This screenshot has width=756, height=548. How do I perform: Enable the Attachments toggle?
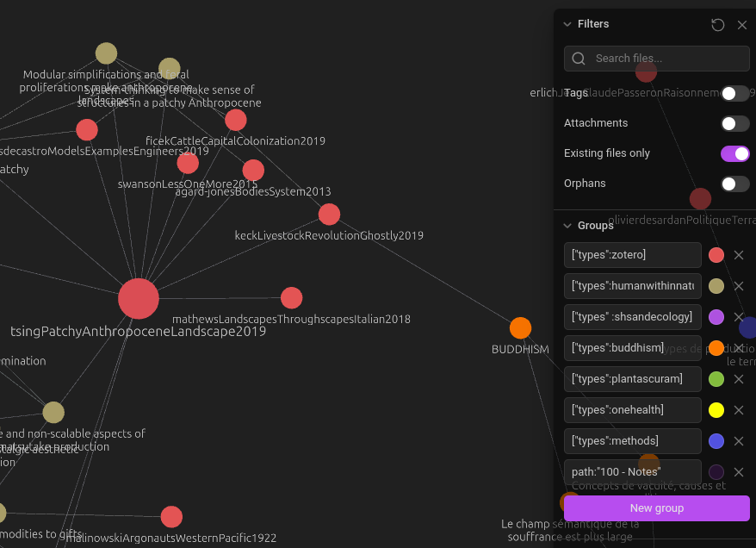pos(734,123)
